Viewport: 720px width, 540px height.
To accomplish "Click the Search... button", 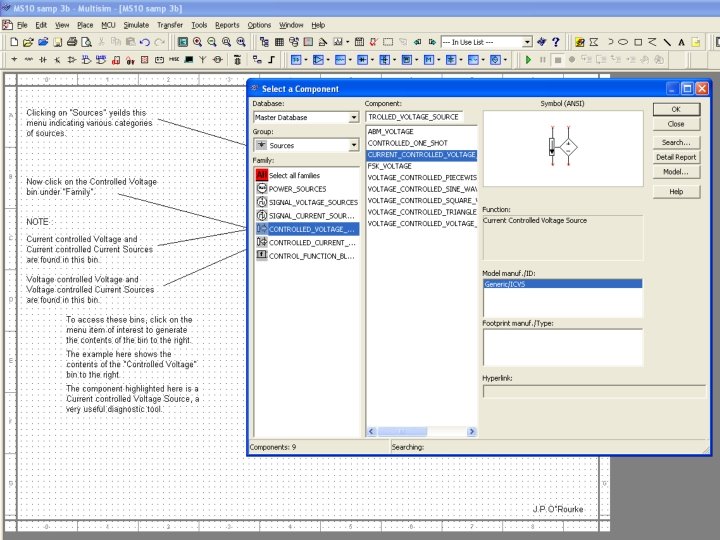I will point(676,142).
